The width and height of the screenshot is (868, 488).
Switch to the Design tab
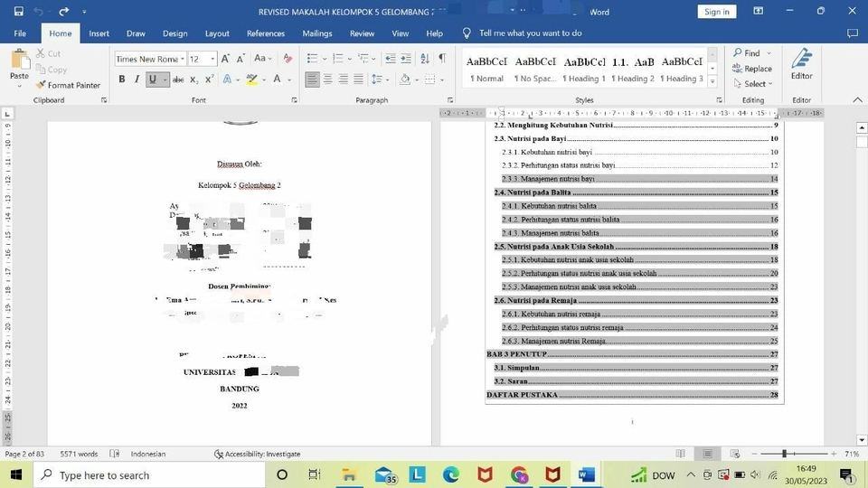point(175,33)
